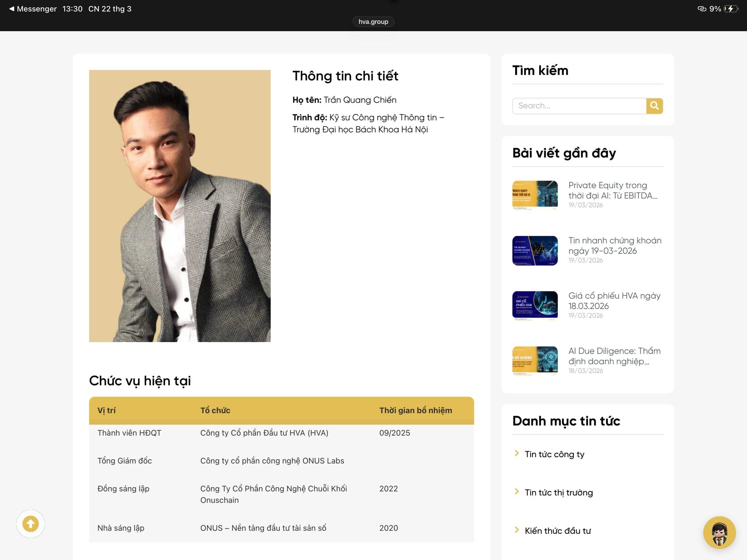Viewport: 747px width, 560px height.
Task: Open the AI Due Diligence post thumbnail
Action: click(535, 360)
